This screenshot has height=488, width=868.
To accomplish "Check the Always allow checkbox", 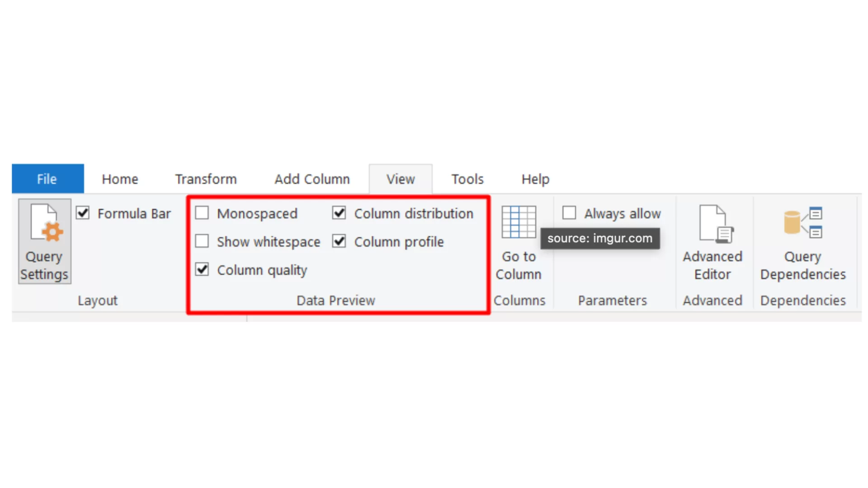I will [x=569, y=213].
